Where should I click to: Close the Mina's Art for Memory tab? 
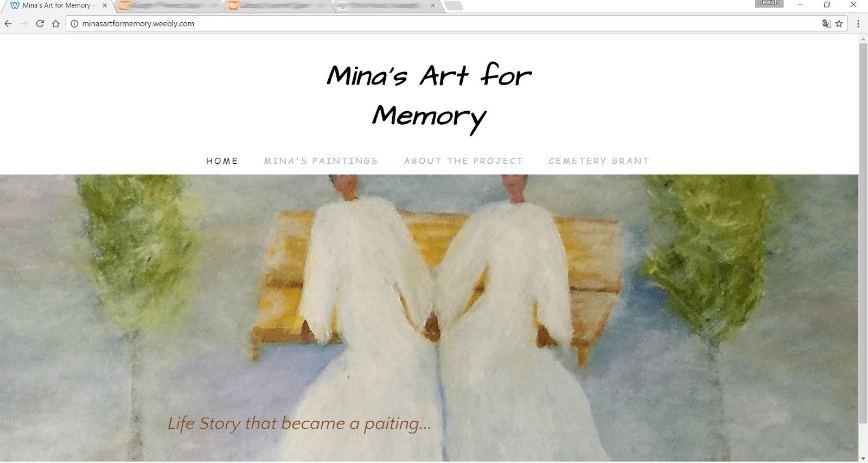pyautogui.click(x=105, y=5)
